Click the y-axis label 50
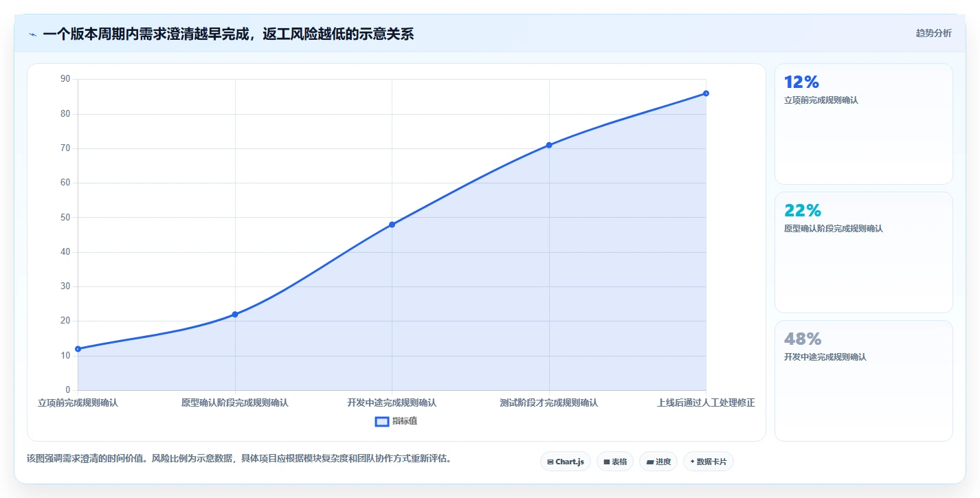Image resolution: width=980 pixels, height=498 pixels. (x=65, y=218)
